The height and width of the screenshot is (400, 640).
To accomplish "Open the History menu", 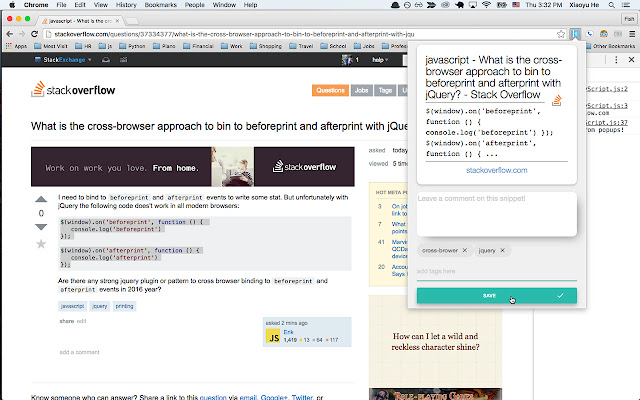I will click(126, 5).
